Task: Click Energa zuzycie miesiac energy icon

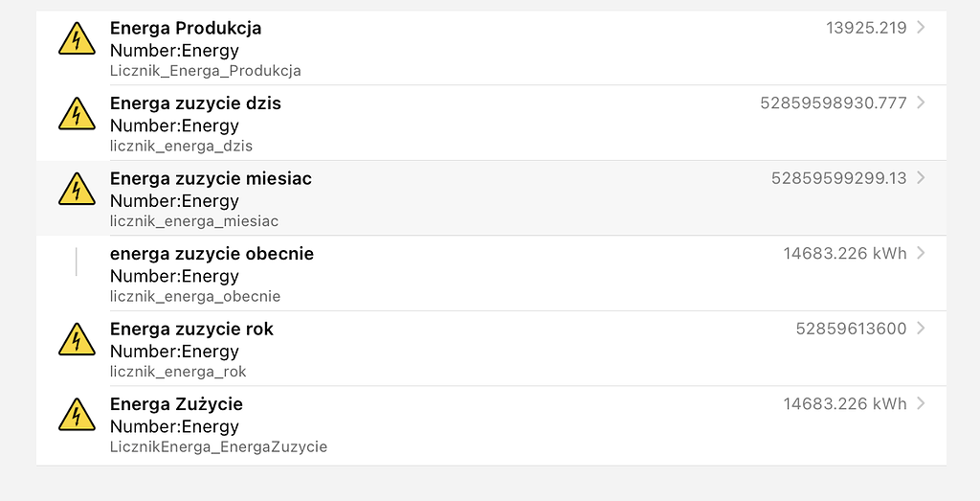Action: pos(77,190)
